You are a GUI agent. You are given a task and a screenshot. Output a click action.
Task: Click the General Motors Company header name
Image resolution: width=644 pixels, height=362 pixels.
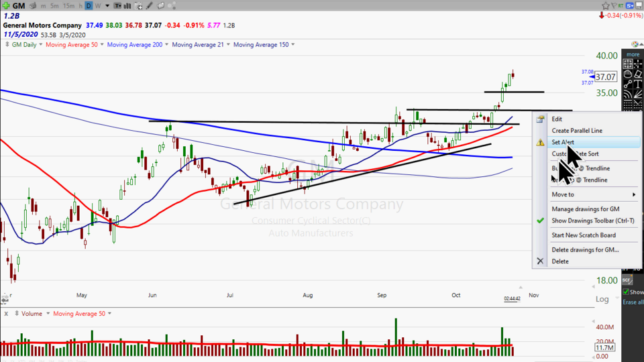[x=42, y=25]
